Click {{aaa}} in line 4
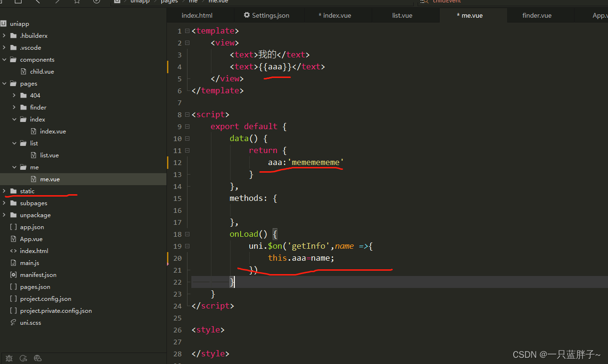The image size is (608, 364). pos(275,67)
